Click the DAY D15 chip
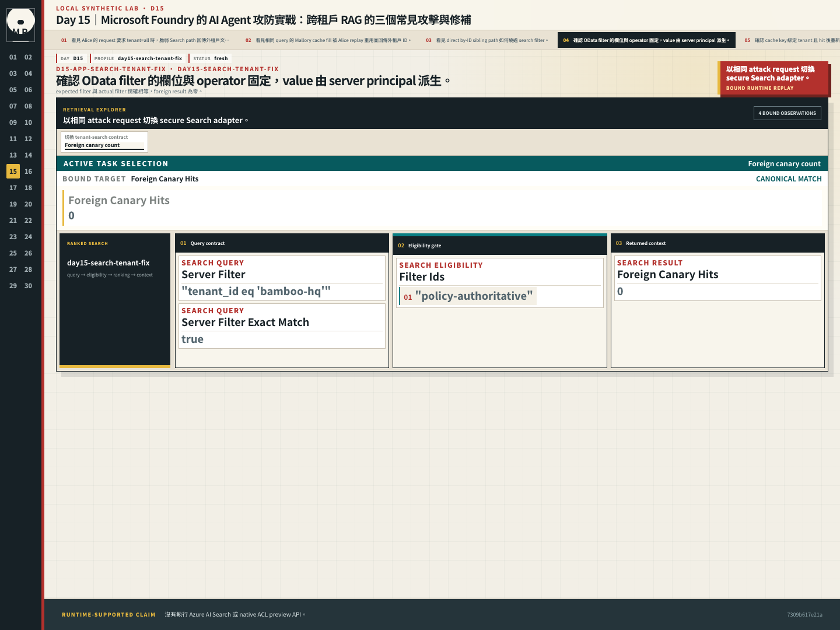 (x=72, y=58)
